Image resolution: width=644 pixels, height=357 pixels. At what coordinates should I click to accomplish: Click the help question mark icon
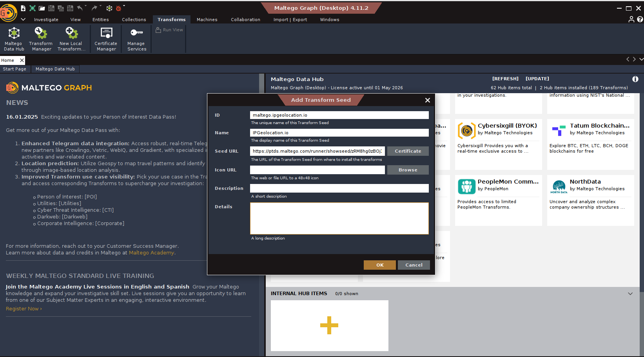pos(640,19)
